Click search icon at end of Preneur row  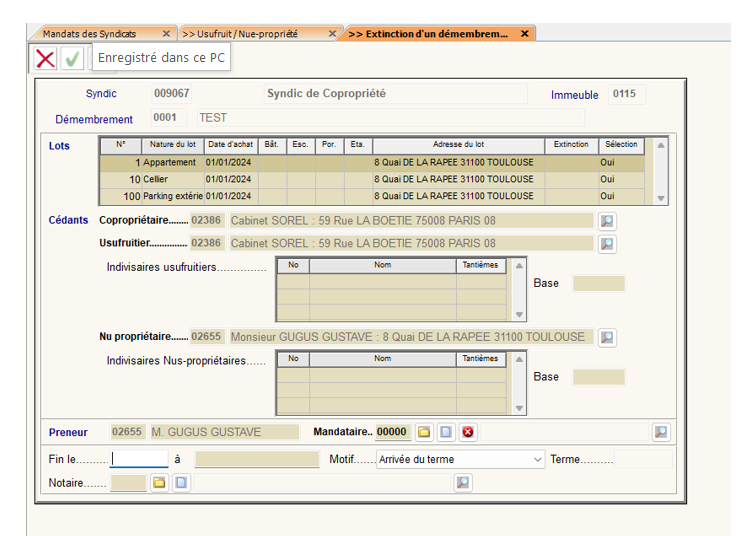coord(660,432)
